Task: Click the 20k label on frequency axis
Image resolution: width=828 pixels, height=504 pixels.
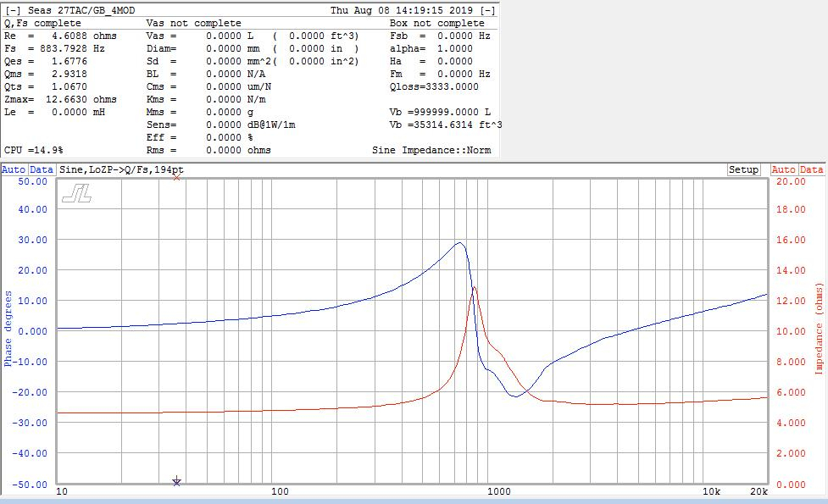Action: pyautogui.click(x=759, y=491)
